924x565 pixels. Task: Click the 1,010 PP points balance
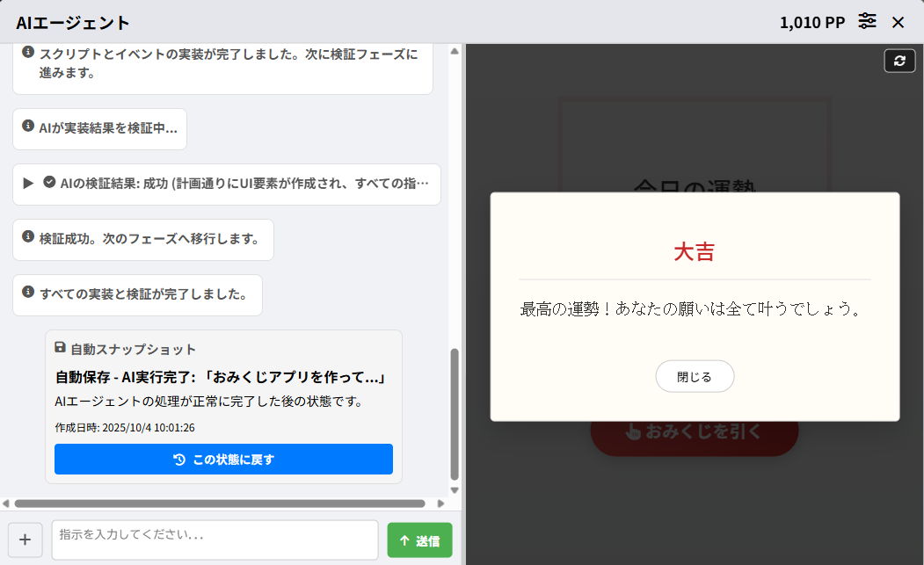[811, 23]
